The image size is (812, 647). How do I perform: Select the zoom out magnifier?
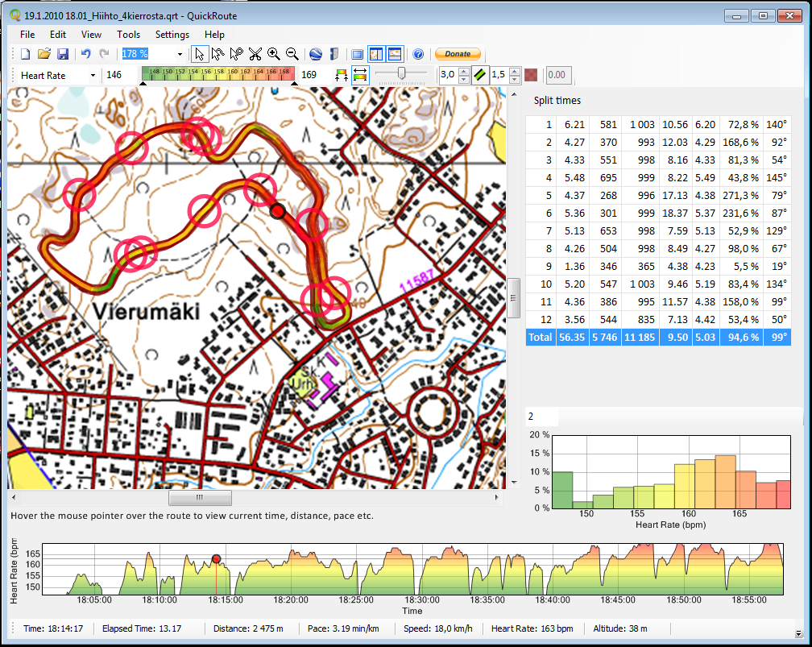(x=292, y=54)
